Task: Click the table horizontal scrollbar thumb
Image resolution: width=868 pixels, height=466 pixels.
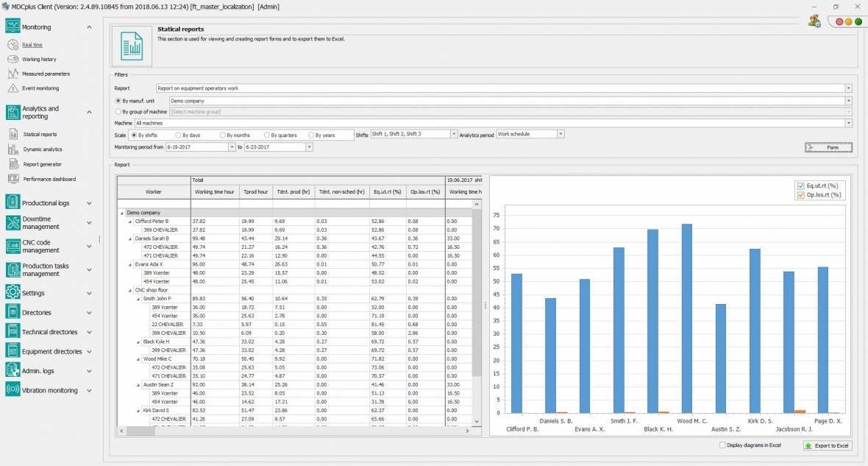Action: [140, 431]
